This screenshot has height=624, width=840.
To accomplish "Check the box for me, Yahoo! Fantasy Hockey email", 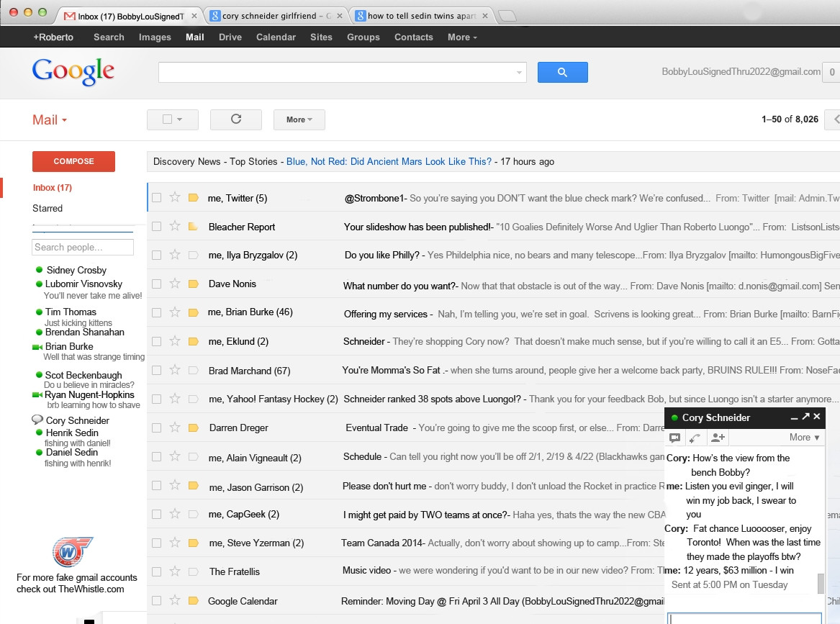I will pos(156,399).
